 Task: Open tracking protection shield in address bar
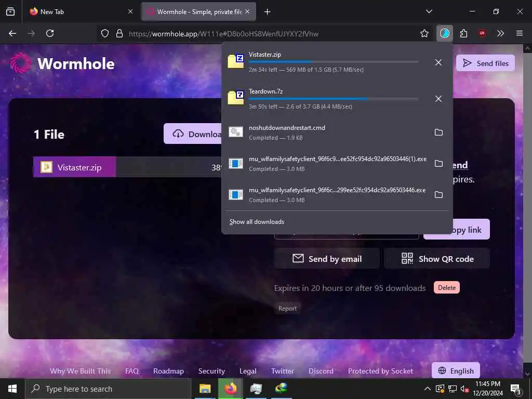pos(105,34)
